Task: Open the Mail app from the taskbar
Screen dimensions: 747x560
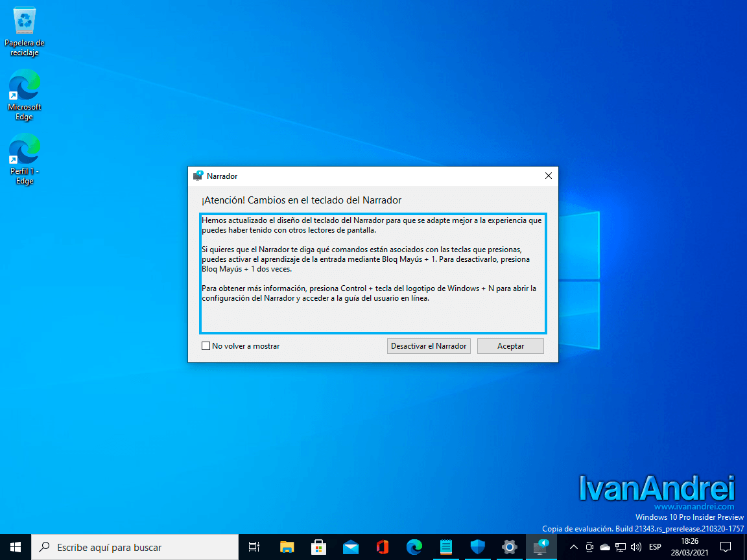Action: 351,547
